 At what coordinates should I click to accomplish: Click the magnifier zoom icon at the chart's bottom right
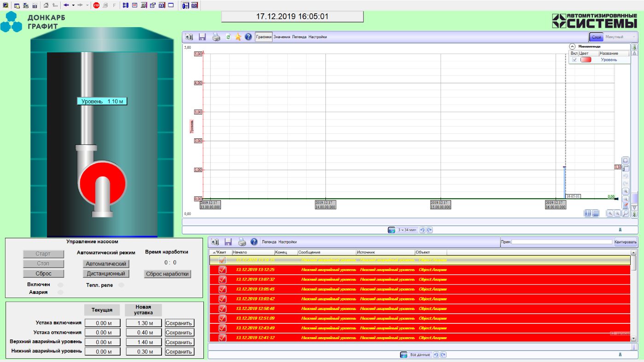click(x=626, y=213)
